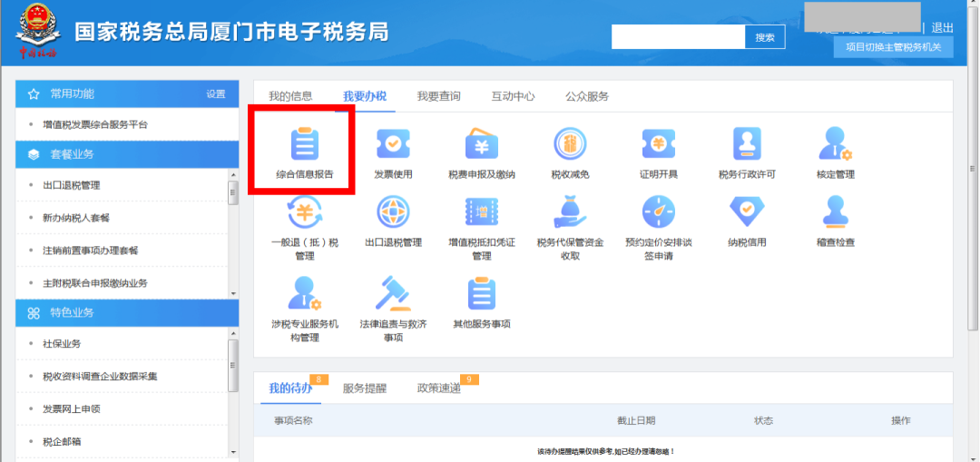Viewport: 980px width, 462px height.
Task: Click the 常用功能 star icon
Action: (34, 93)
